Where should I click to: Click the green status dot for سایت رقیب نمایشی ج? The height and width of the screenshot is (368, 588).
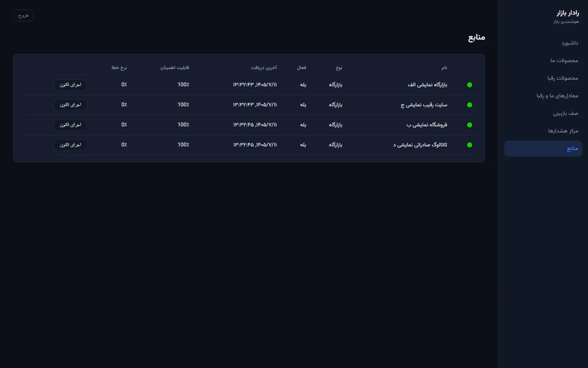click(x=470, y=105)
